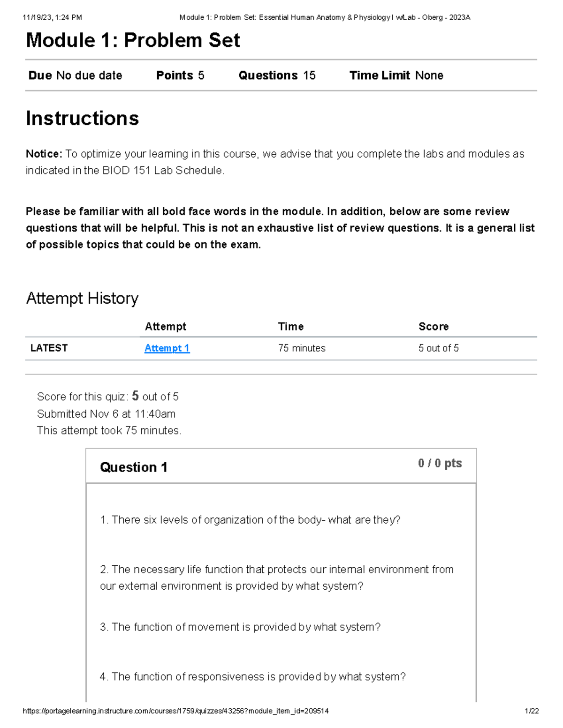Open the Attempt 1 link
Viewport: 563px width, 728px height.
(x=167, y=348)
